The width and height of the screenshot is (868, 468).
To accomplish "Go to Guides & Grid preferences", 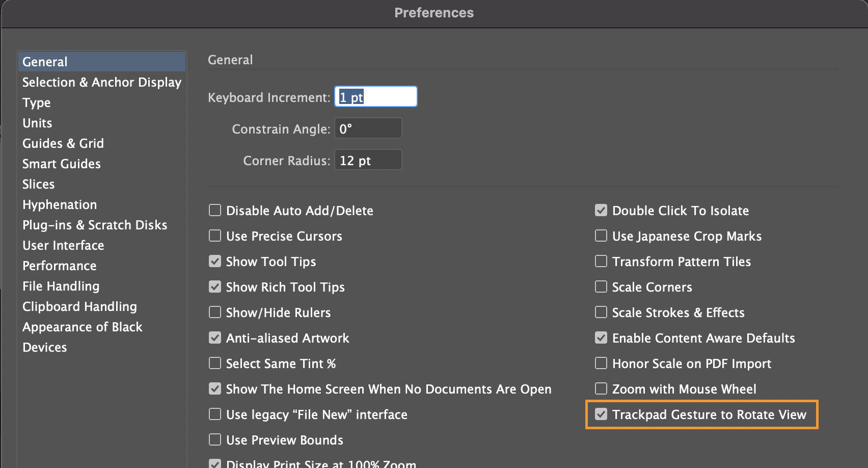I will coord(63,143).
